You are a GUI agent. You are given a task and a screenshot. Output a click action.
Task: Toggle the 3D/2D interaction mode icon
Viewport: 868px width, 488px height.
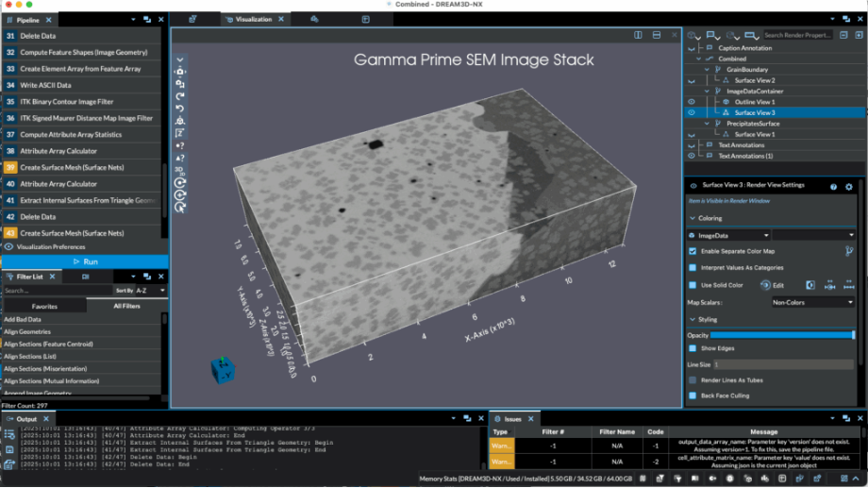click(179, 170)
